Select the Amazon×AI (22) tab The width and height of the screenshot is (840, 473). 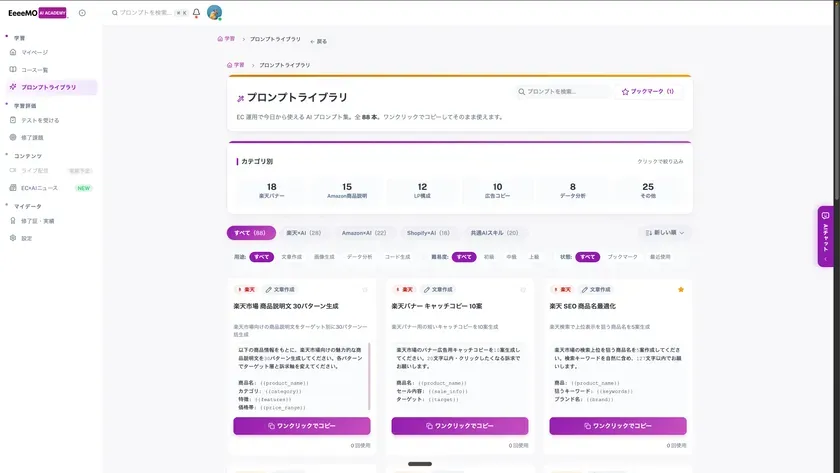364,233
